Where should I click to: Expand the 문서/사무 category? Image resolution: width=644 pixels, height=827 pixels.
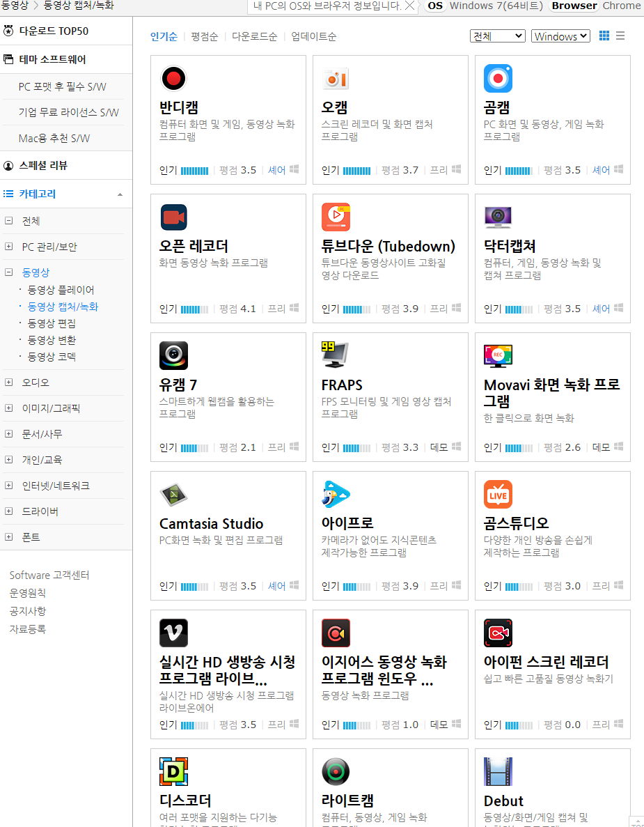[x=8, y=434]
